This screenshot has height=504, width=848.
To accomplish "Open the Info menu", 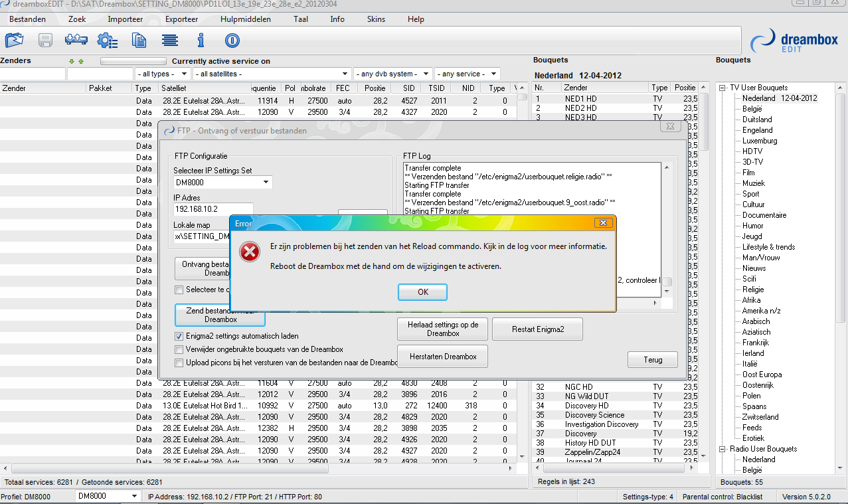I will click(337, 19).
